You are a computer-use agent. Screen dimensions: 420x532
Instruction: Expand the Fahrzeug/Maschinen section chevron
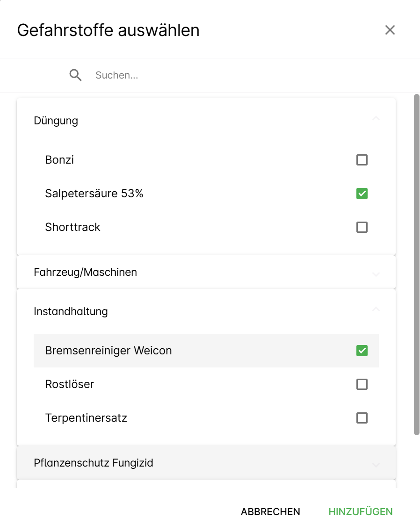point(376,273)
